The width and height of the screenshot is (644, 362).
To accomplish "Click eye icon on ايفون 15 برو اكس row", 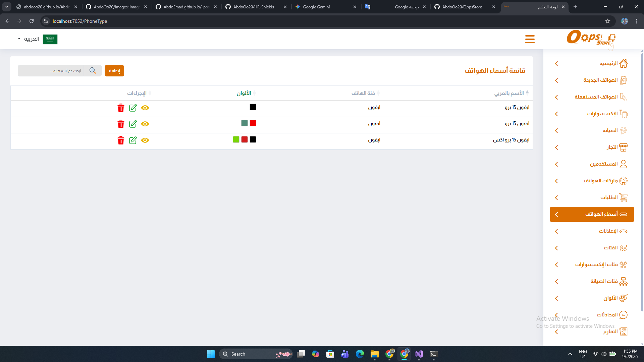I will [145, 140].
